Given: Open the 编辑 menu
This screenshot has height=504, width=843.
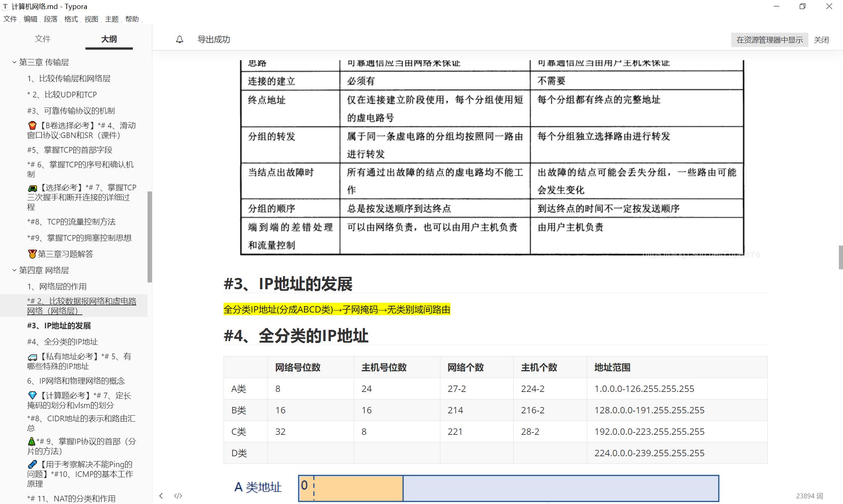Looking at the screenshot, I should click(30, 19).
